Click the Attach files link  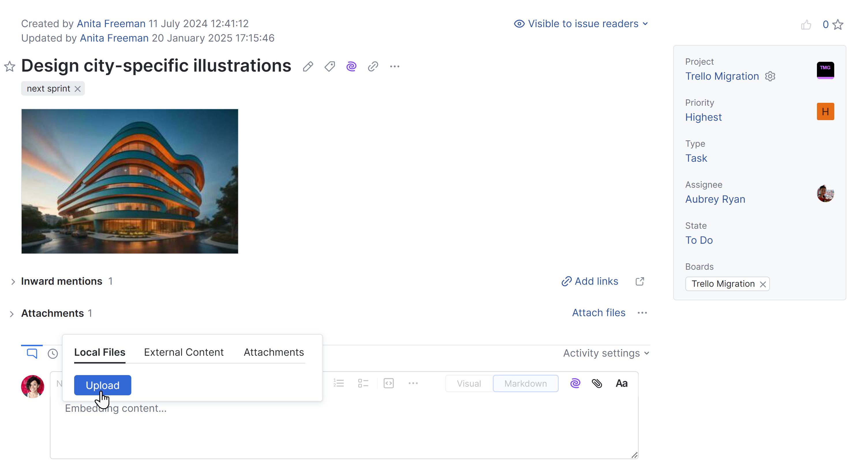click(598, 313)
